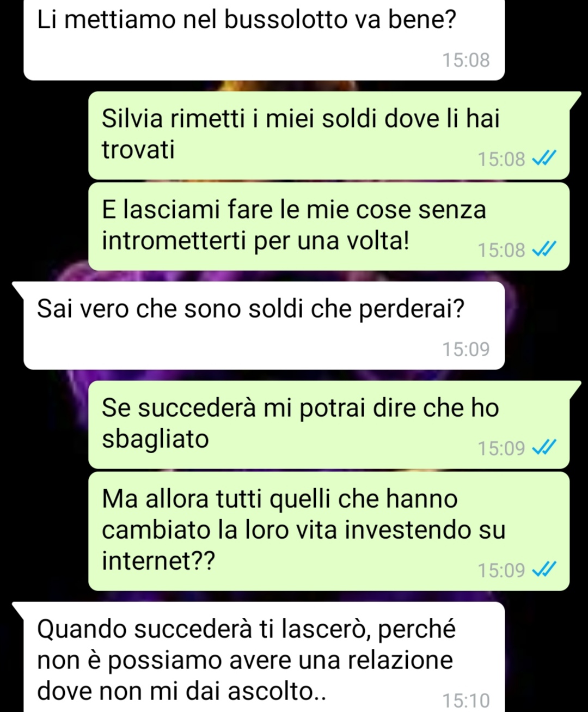Tap the 15:10 timestamp on the last message

pos(466,701)
